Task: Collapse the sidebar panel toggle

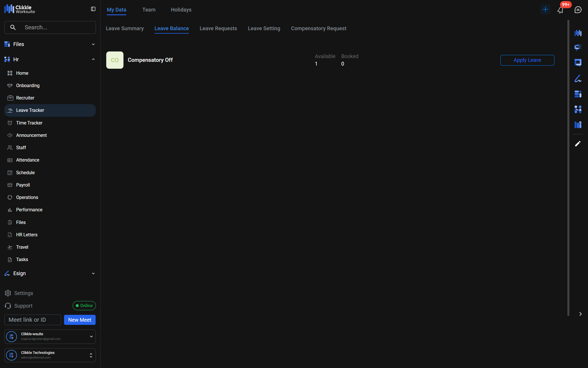Action: coord(93,9)
